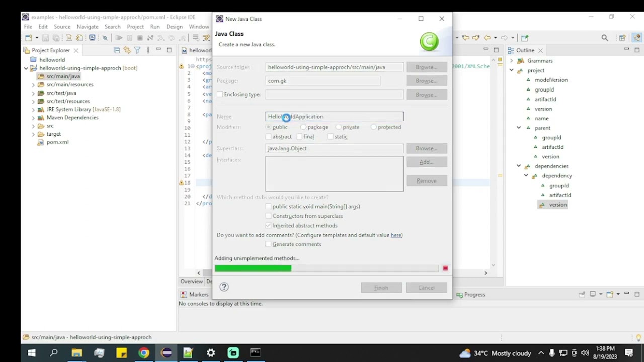
Task: Open the Navigate menu
Action: (x=88, y=27)
